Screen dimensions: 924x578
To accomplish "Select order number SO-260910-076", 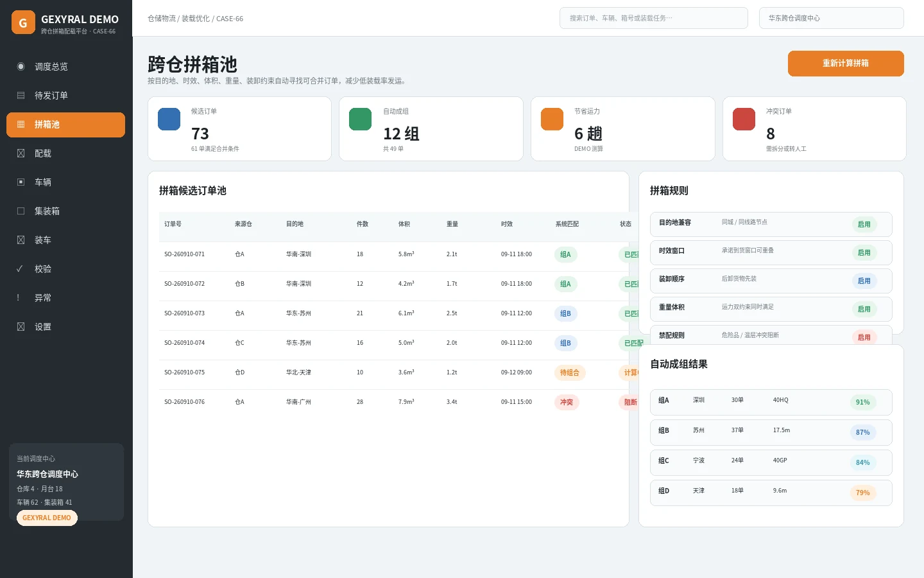I will (x=184, y=402).
